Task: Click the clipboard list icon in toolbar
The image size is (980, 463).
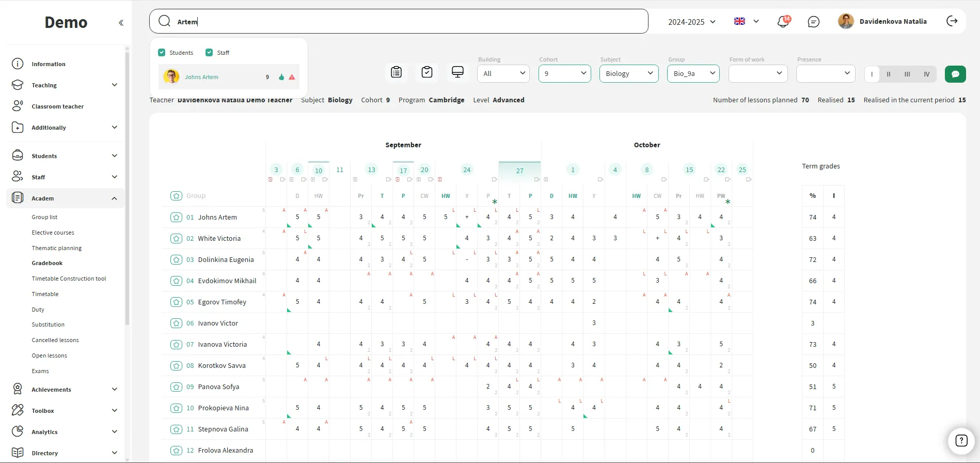Action: [396, 72]
